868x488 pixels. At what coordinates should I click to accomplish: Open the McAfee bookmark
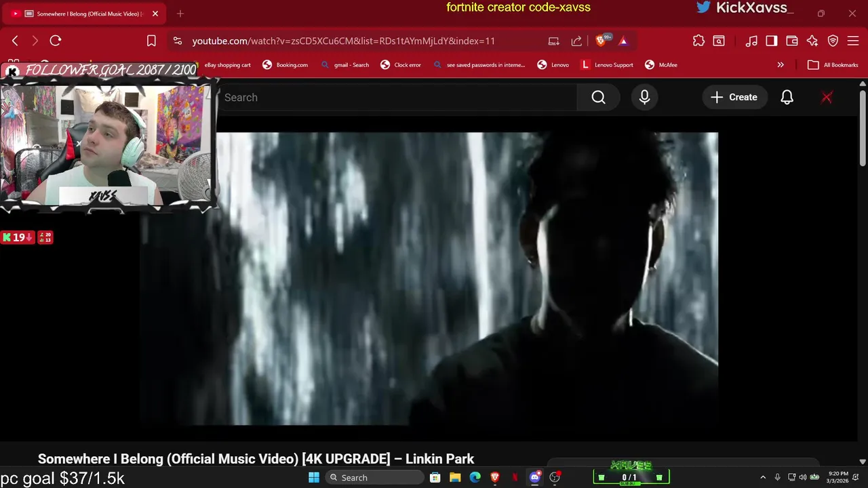point(661,65)
